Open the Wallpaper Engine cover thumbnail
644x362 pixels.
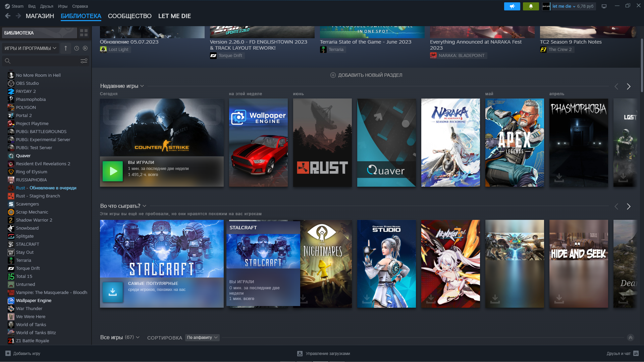coord(258,142)
